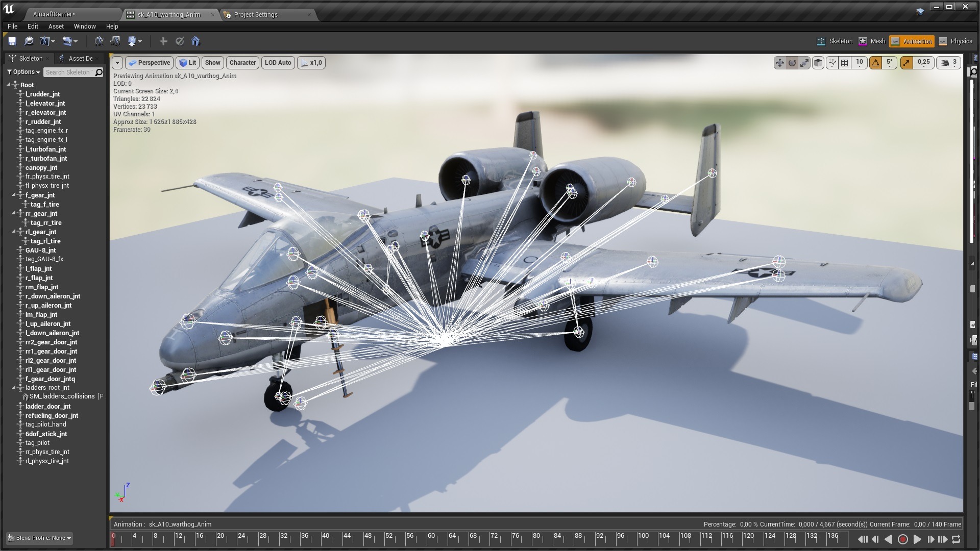Select the Translate gizmo tool

pyautogui.click(x=779, y=63)
